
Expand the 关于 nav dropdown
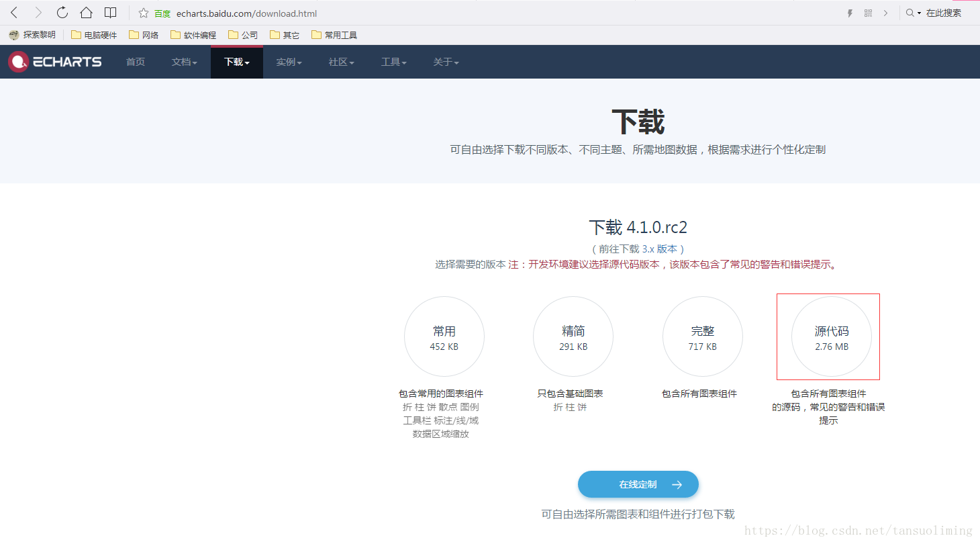click(446, 62)
